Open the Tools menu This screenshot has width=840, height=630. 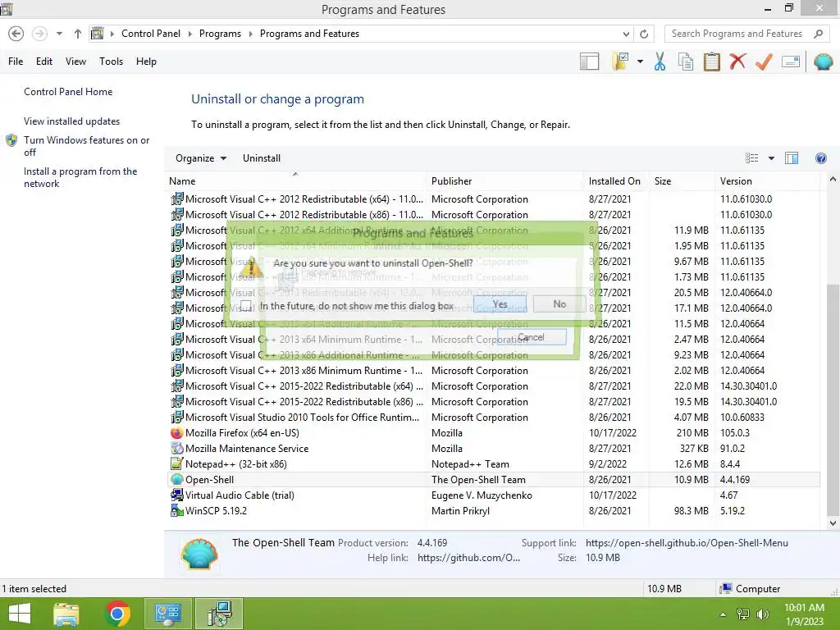tap(111, 62)
